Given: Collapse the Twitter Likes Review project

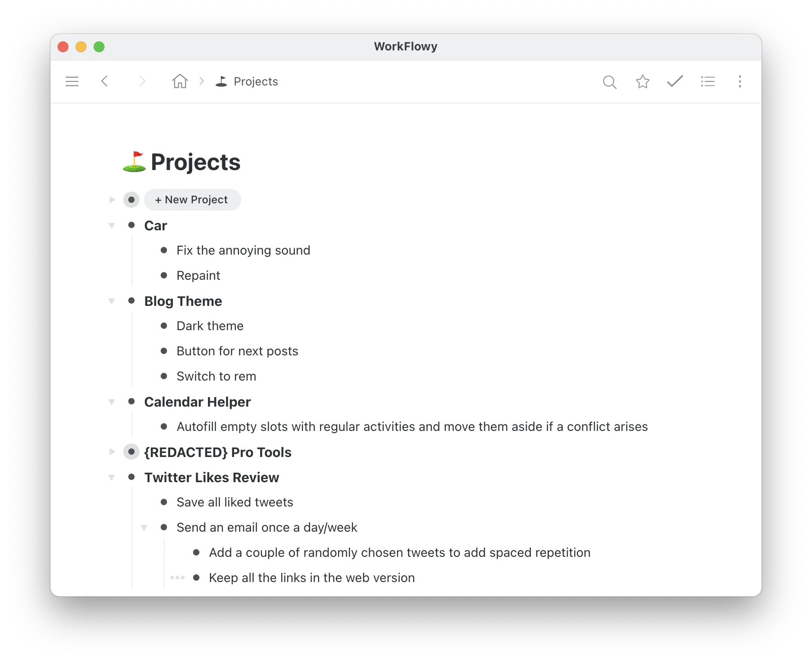Looking at the screenshot, I should pos(112,477).
